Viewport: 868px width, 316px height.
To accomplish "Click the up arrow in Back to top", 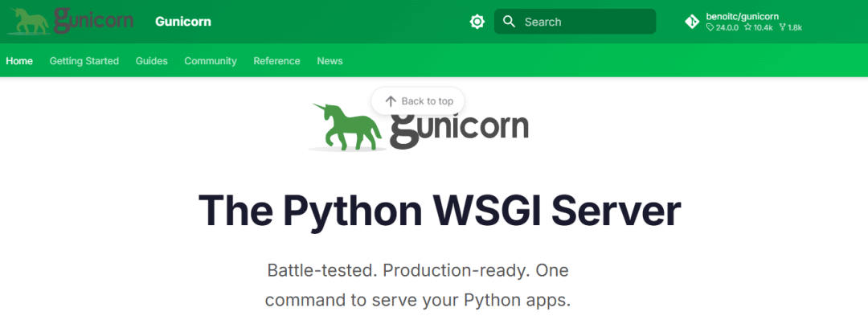I will (391, 101).
